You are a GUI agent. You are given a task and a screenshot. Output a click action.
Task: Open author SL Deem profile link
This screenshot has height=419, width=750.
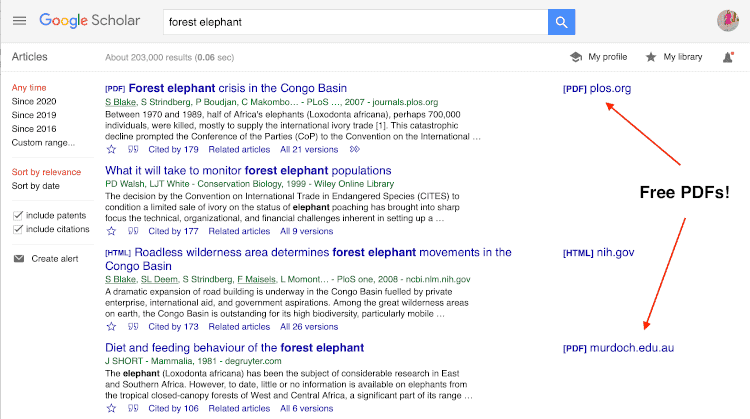coord(159,279)
